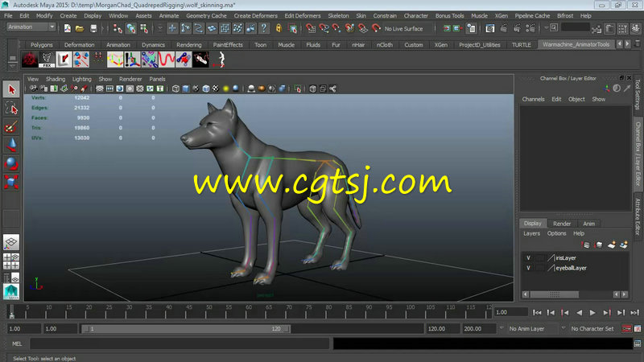Open file with folder toolbar icon

(80, 28)
